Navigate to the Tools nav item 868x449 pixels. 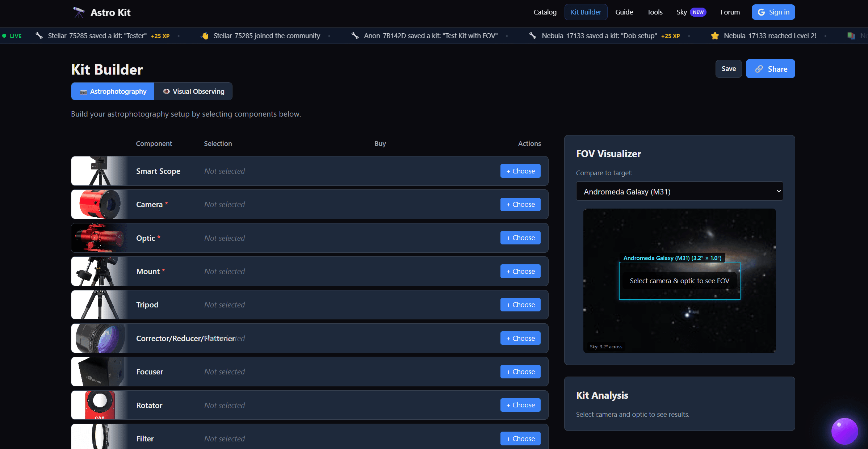[654, 12]
